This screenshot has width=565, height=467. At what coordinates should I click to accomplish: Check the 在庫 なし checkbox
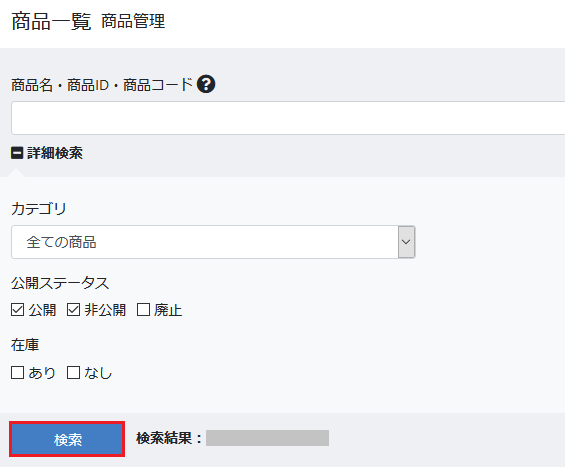click(x=74, y=373)
